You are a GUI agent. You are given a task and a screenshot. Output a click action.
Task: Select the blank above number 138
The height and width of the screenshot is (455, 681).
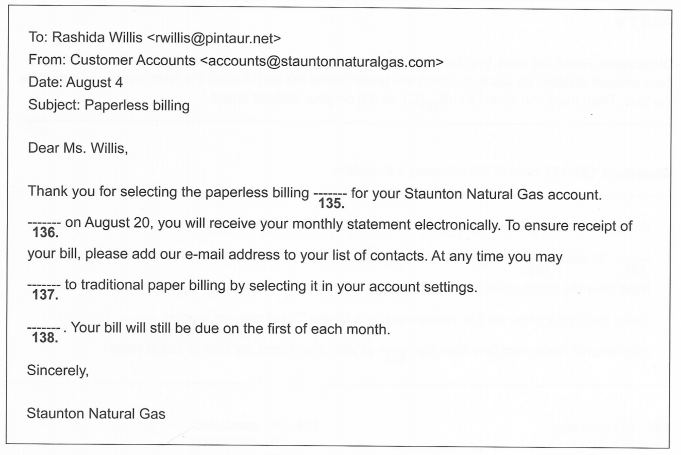44,327
